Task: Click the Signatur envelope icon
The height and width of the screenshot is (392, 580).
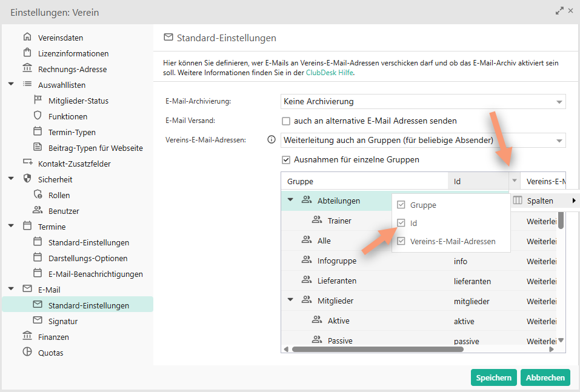Action: tap(38, 321)
